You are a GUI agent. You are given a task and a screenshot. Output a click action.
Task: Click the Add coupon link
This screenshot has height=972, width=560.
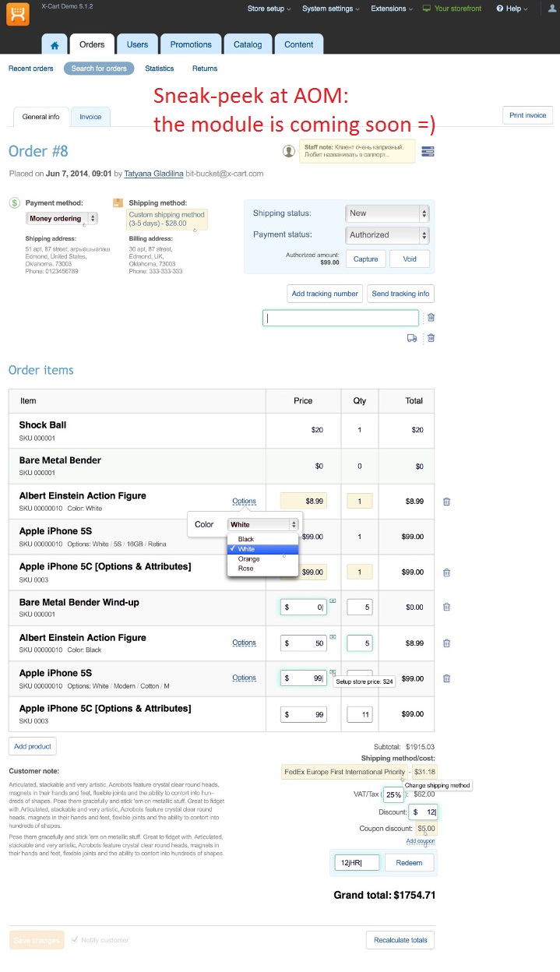[x=421, y=841]
